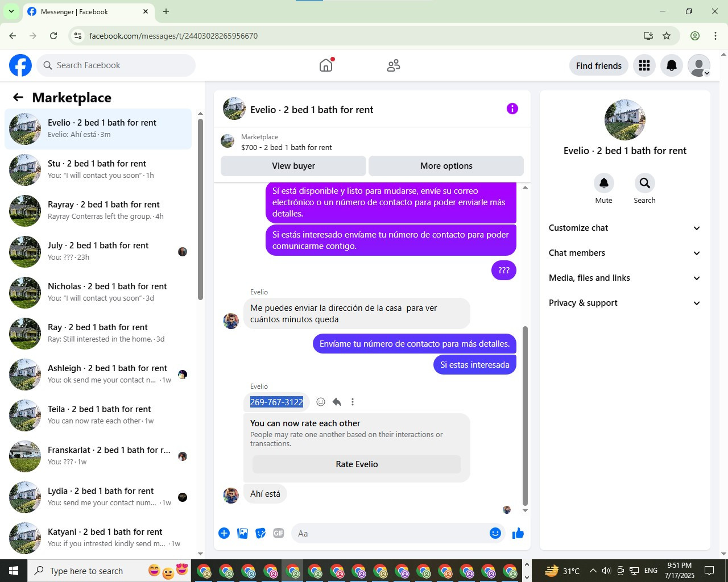
Task: Choose a GIF in the composer
Action: (x=279, y=533)
